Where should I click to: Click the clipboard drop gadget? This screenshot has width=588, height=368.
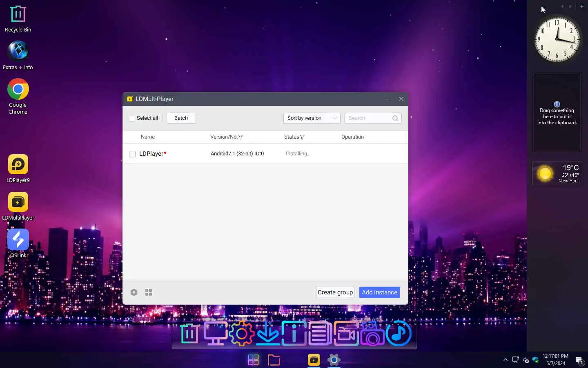[557, 113]
